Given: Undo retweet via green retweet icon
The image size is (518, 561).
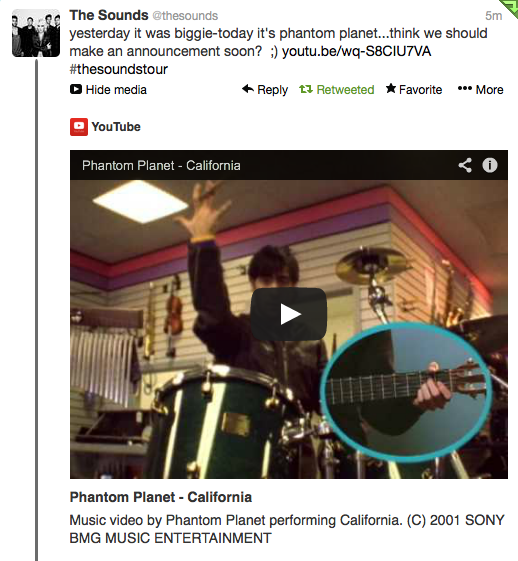Looking at the screenshot, I should point(306,89).
